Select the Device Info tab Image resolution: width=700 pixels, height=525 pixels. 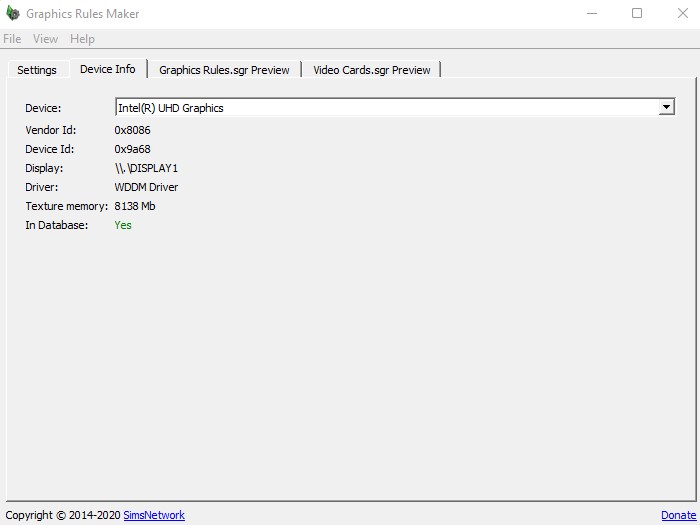pyautogui.click(x=108, y=69)
